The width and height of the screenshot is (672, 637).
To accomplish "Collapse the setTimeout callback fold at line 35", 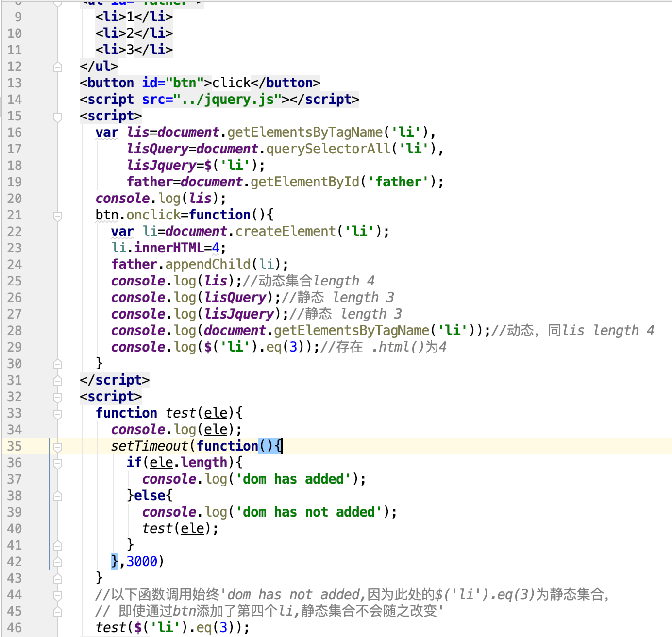I will point(58,447).
